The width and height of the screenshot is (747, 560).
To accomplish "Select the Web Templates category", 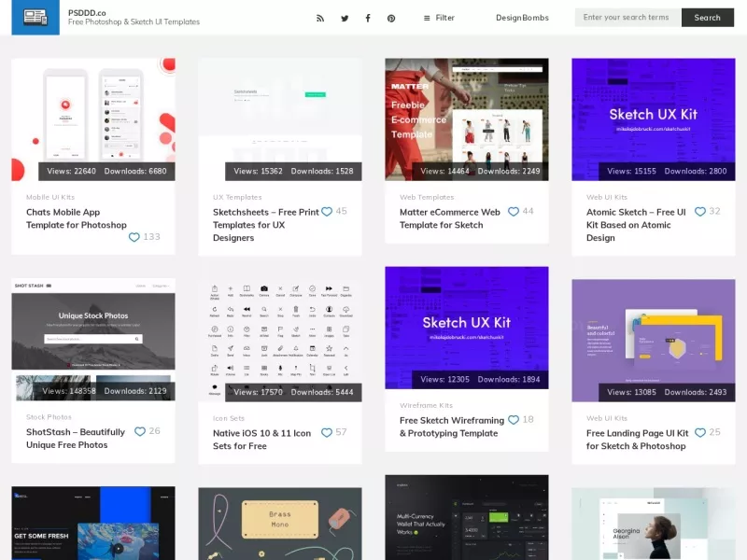I will (427, 197).
